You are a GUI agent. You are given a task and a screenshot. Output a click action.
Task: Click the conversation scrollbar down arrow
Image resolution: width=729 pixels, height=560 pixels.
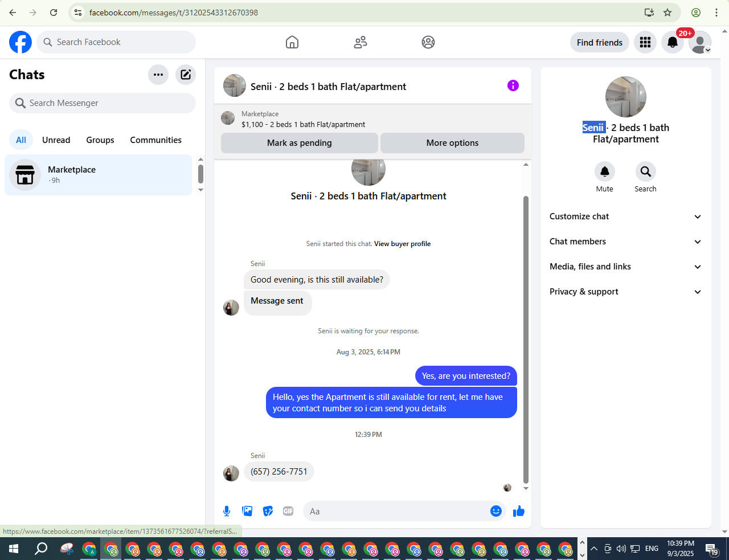tap(526, 488)
